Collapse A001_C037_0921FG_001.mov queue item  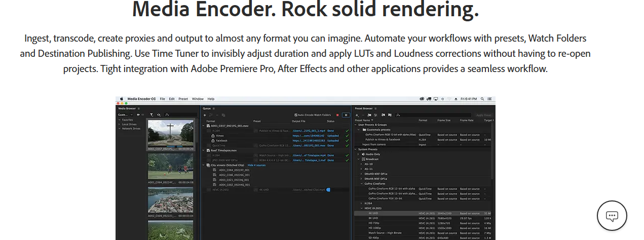click(204, 126)
